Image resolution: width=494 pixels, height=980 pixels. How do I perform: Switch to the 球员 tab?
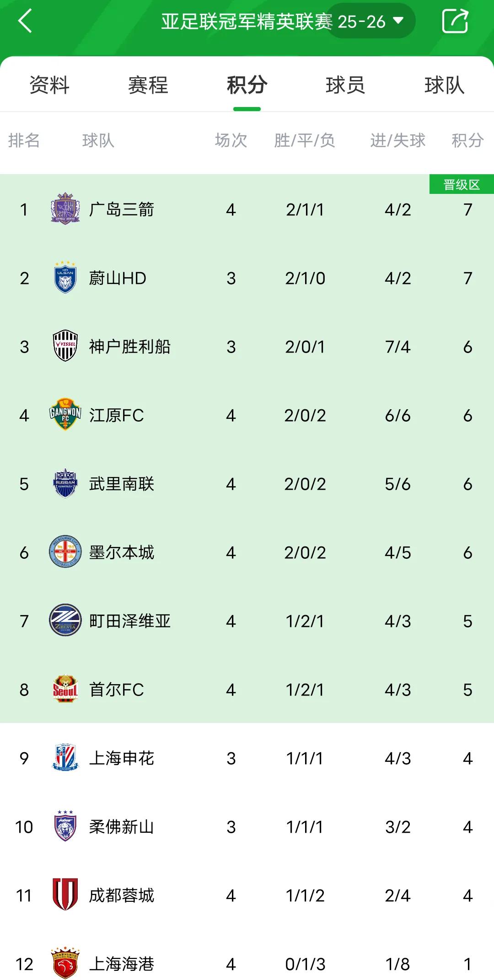(x=345, y=85)
